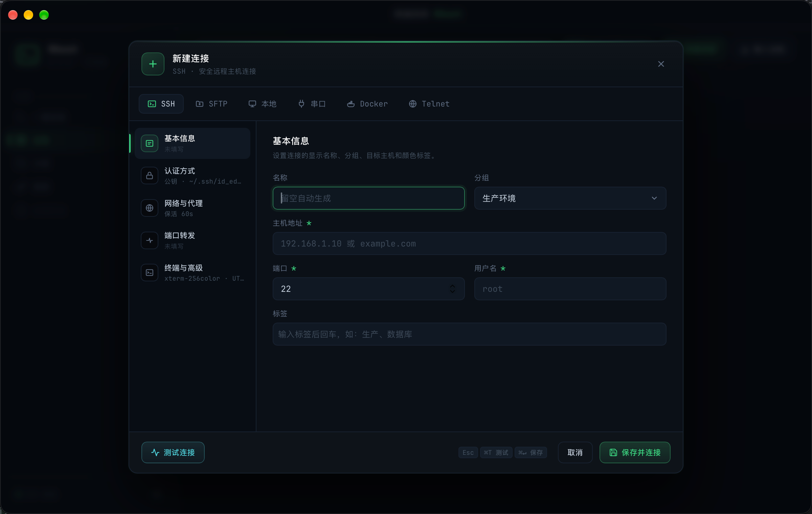The image size is (812, 514).
Task: Click the ⌘↵ 保存 shortcut hint
Action: point(531,452)
